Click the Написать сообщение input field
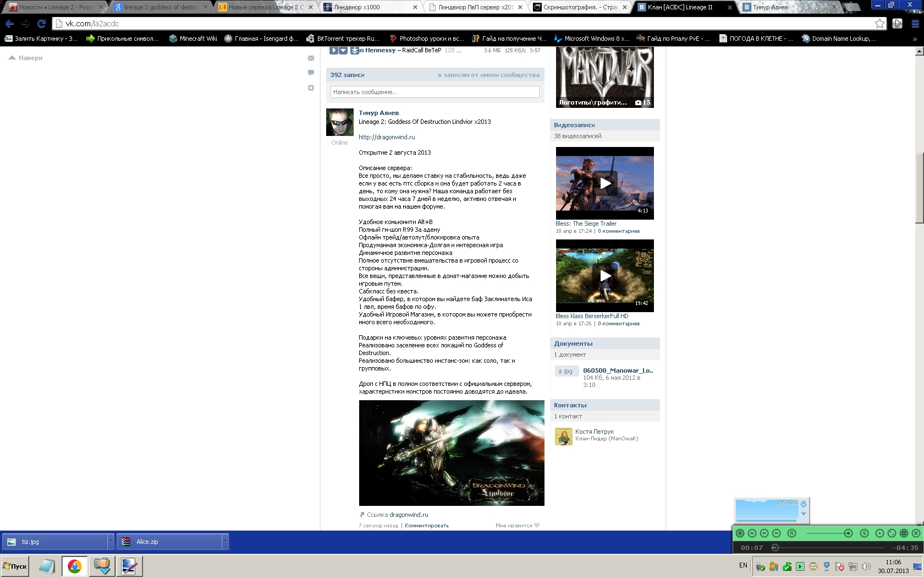Viewport: 924px width, 578px height. click(435, 92)
